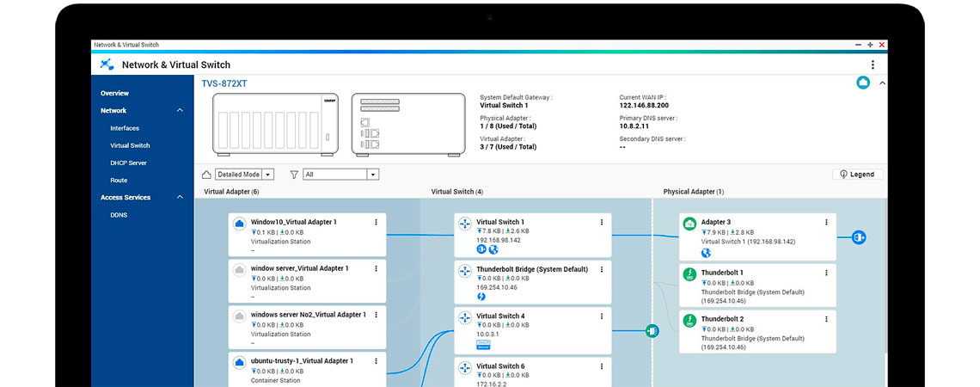The width and height of the screenshot is (980, 387).
Task: Click the 10.8.2.11 primary DNS value
Action: (x=633, y=126)
